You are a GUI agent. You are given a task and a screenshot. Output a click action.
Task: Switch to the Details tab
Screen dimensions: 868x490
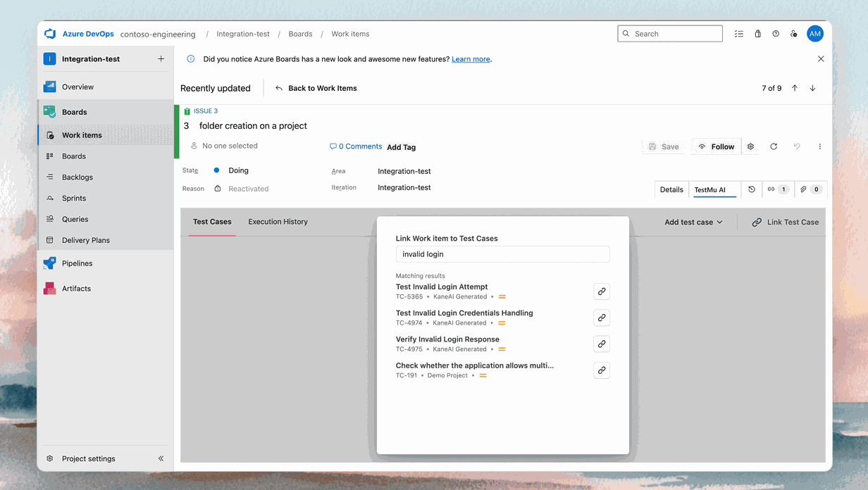(x=671, y=189)
